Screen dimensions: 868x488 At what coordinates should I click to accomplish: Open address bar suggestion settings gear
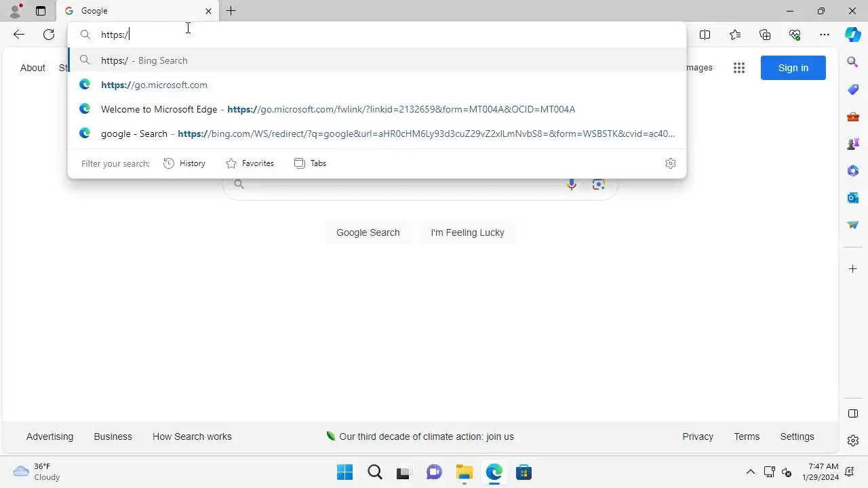pyautogui.click(x=671, y=163)
